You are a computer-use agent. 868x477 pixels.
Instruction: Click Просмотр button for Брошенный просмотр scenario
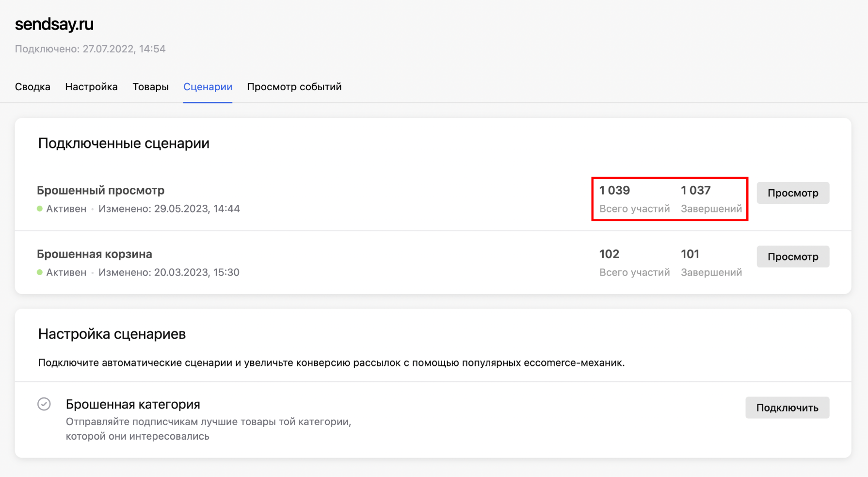tap(792, 193)
